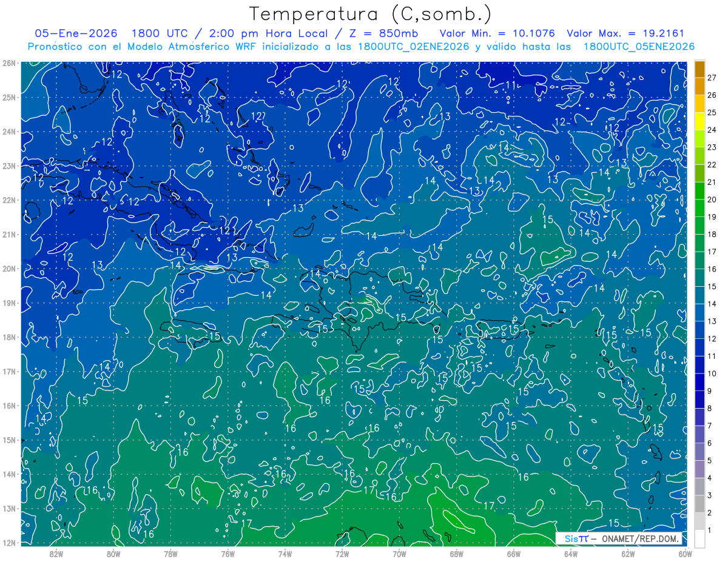Image resolution: width=728 pixels, height=562 pixels.
Task: Click the color scale label 21
Action: (x=712, y=182)
